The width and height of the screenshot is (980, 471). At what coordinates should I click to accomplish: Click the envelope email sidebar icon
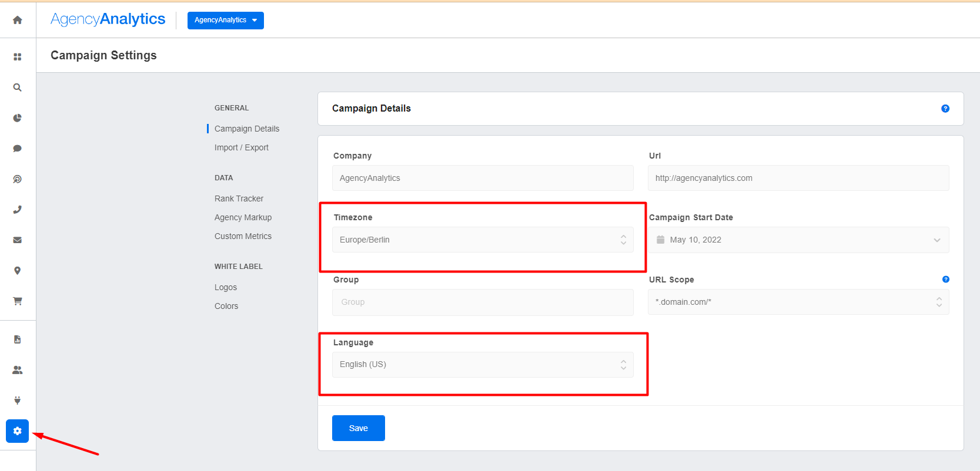18,240
